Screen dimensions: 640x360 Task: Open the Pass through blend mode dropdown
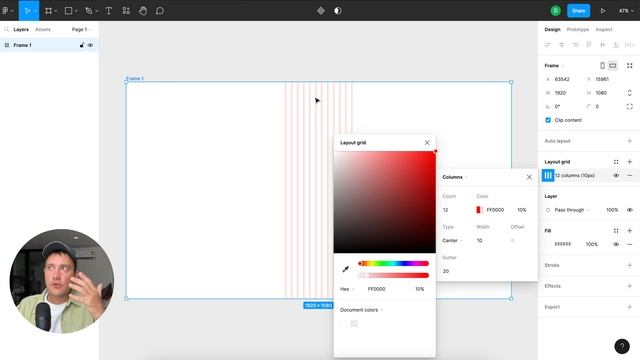click(572, 210)
